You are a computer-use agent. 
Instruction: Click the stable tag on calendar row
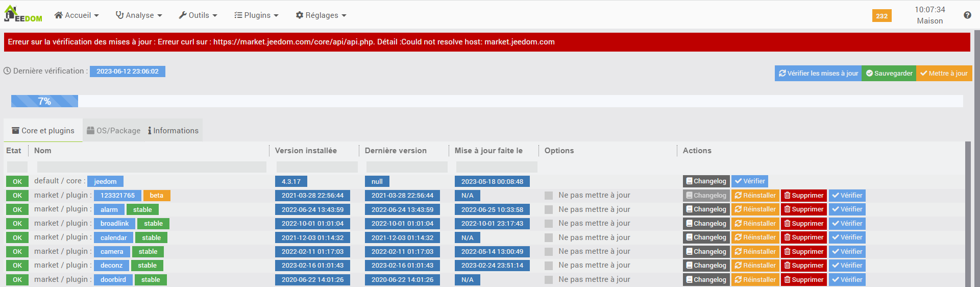152,237
